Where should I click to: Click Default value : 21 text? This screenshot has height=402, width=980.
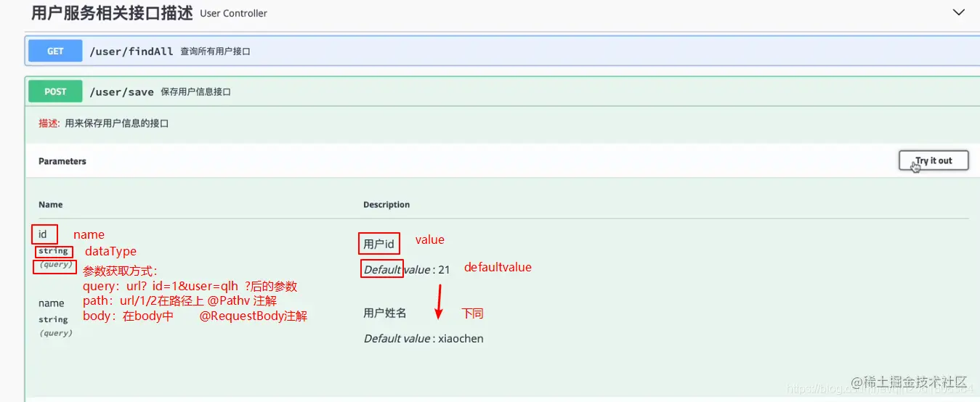[x=407, y=270]
